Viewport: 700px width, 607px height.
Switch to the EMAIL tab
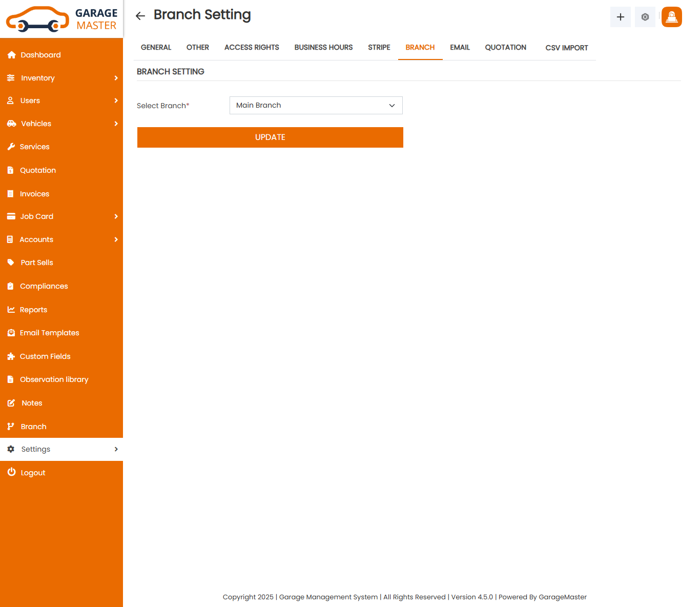coord(460,47)
